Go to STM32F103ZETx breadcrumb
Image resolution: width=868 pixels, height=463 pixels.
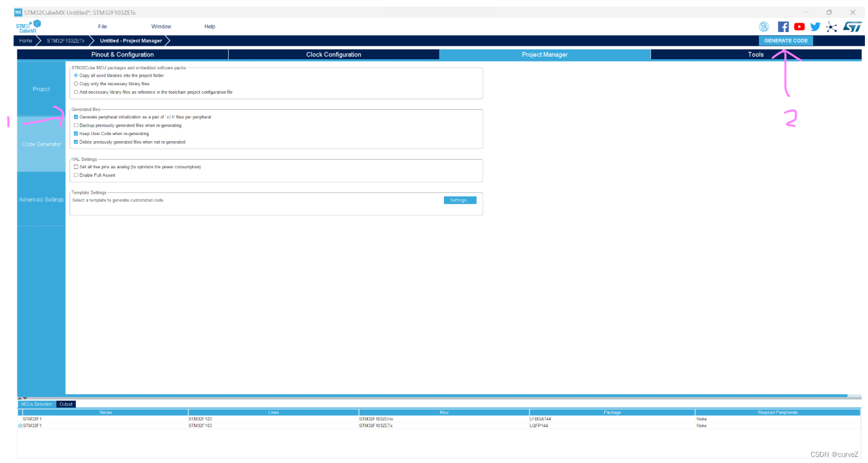[65, 41]
